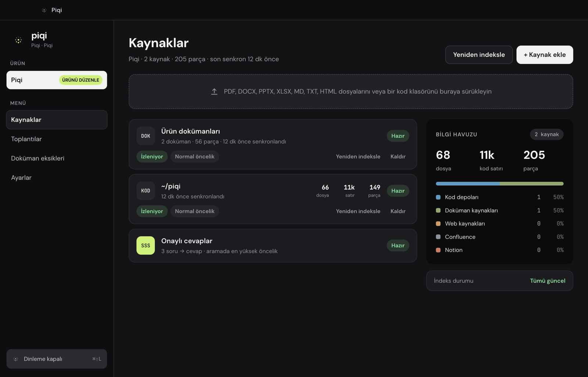Open the Onaylı cevaplar card
This screenshot has height=377, width=588.
273,246
